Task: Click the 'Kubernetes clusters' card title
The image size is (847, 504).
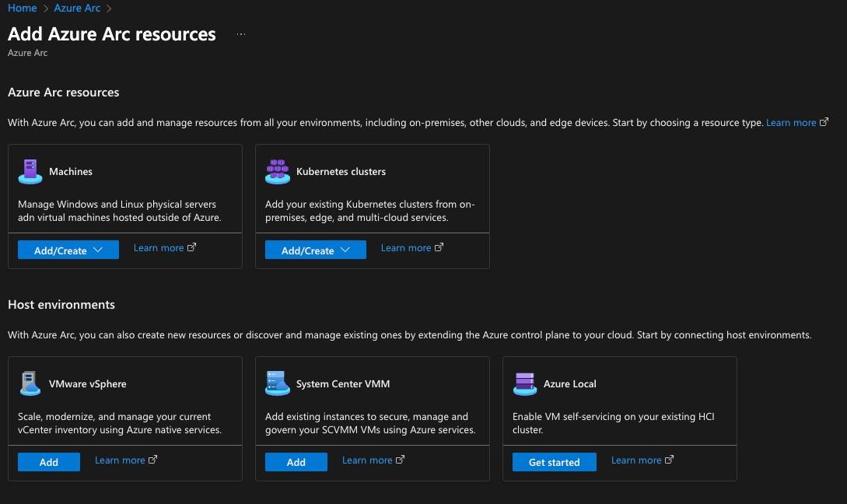Action: [x=341, y=172]
